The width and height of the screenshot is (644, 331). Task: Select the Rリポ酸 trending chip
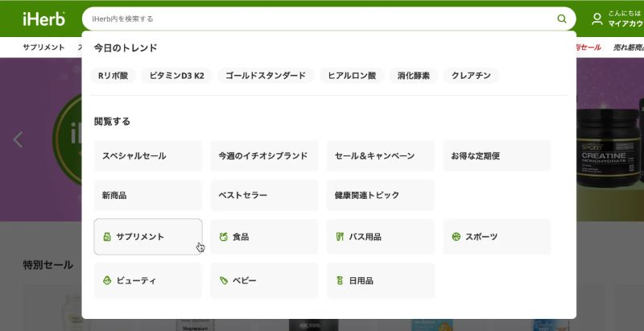pyautogui.click(x=114, y=76)
